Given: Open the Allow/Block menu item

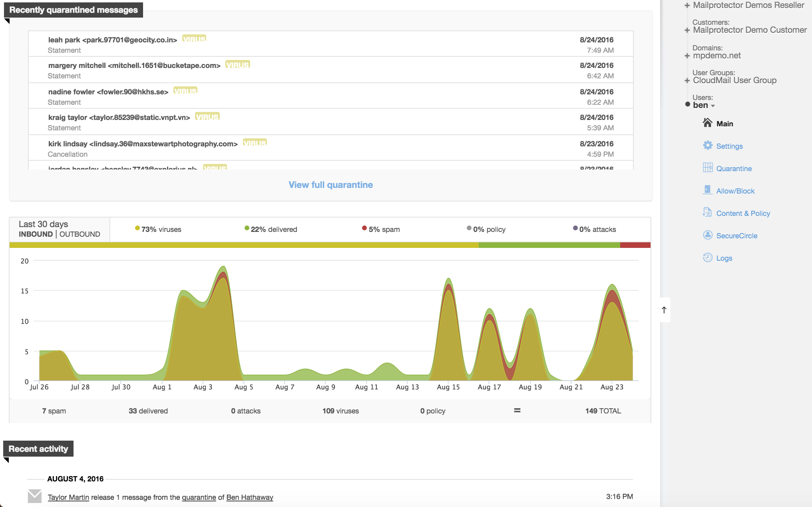Looking at the screenshot, I should (x=735, y=191).
